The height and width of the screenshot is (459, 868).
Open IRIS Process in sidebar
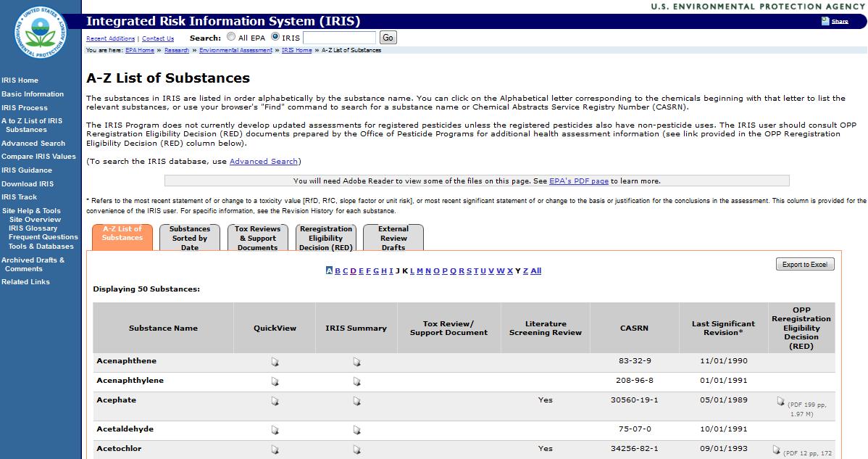click(25, 108)
